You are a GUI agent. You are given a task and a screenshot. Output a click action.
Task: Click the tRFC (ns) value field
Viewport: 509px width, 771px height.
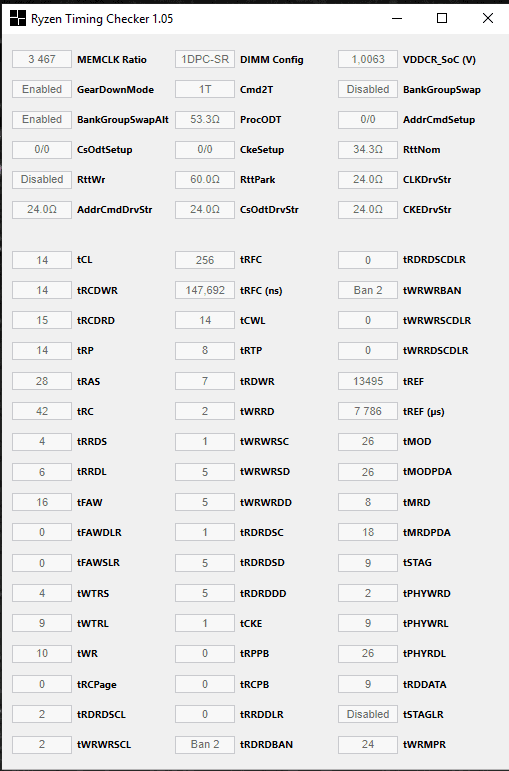coord(205,291)
